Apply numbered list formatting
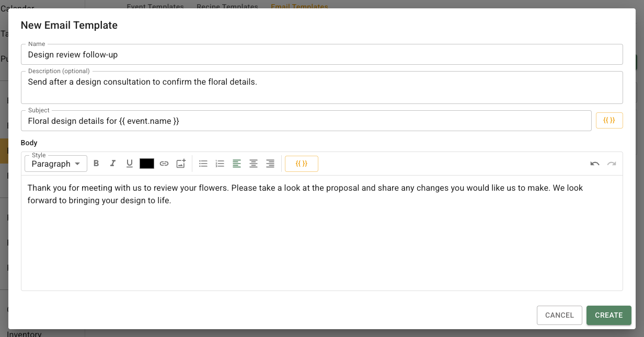The width and height of the screenshot is (644, 337). (220, 164)
